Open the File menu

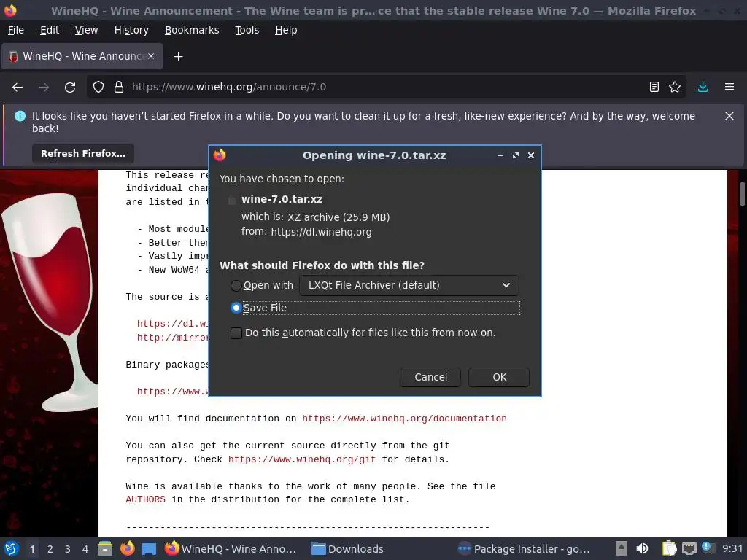[16, 30]
